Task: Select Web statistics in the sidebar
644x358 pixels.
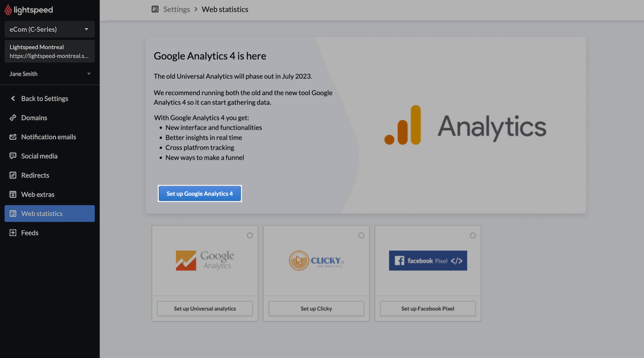Action: [x=50, y=214]
